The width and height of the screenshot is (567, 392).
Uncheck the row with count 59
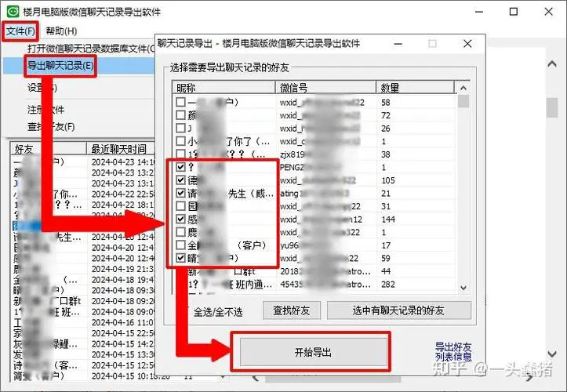[180, 258]
